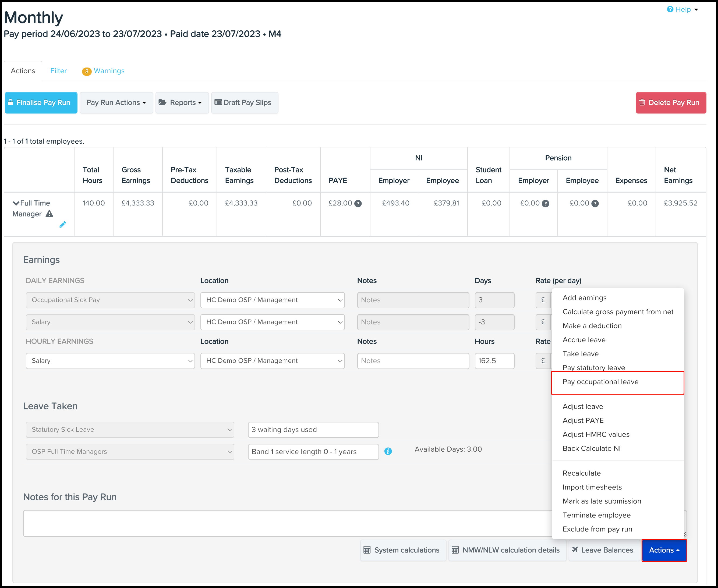Expand the Reports dropdown
The width and height of the screenshot is (718, 588).
[182, 103]
